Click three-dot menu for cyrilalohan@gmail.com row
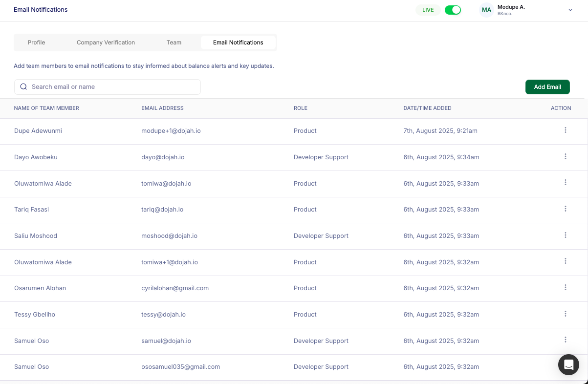 565,287
